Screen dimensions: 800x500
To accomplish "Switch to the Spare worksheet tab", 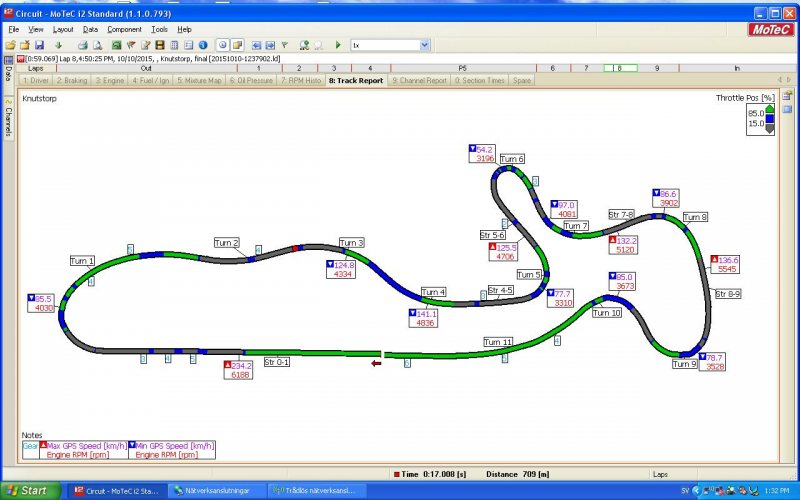I will point(521,80).
